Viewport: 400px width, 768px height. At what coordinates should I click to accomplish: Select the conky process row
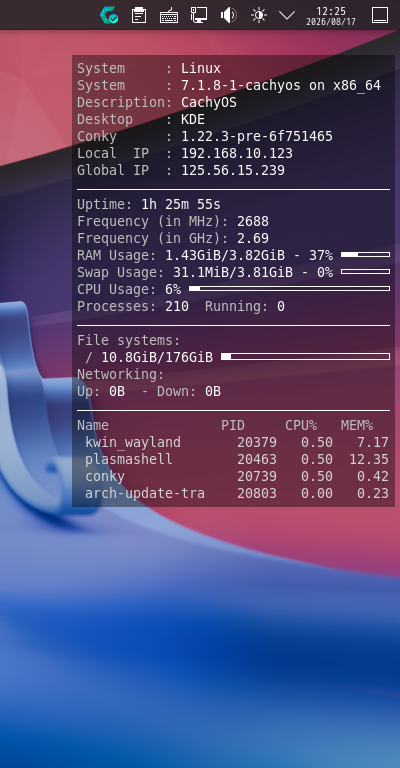pyautogui.click(x=233, y=476)
